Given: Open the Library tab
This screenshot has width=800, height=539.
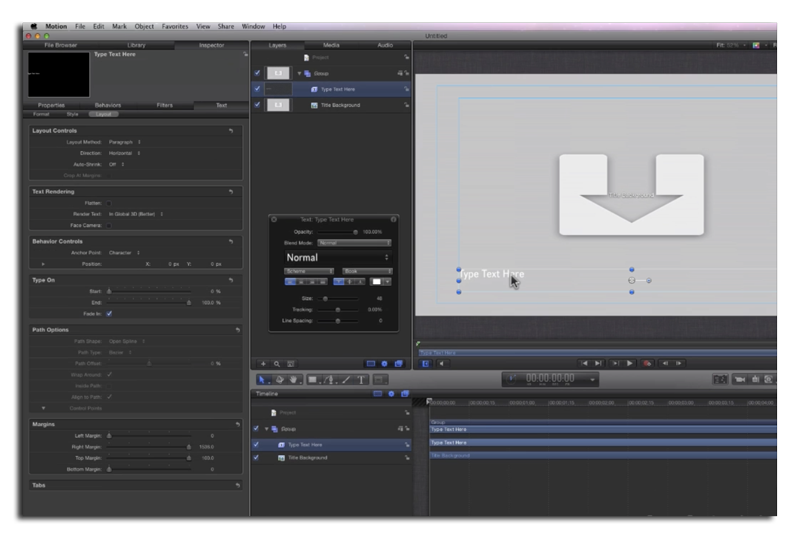Looking at the screenshot, I should [x=136, y=45].
